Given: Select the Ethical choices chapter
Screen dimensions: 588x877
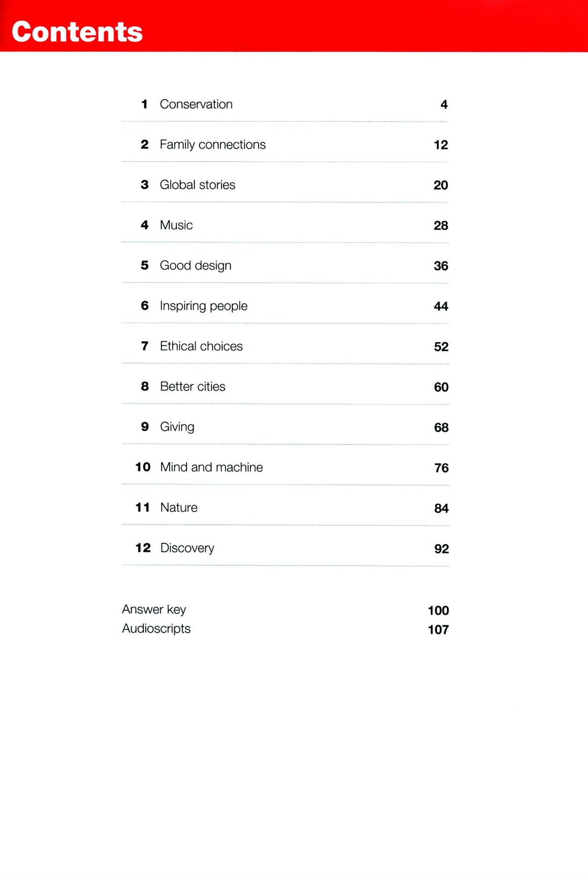Looking at the screenshot, I should click(201, 346).
